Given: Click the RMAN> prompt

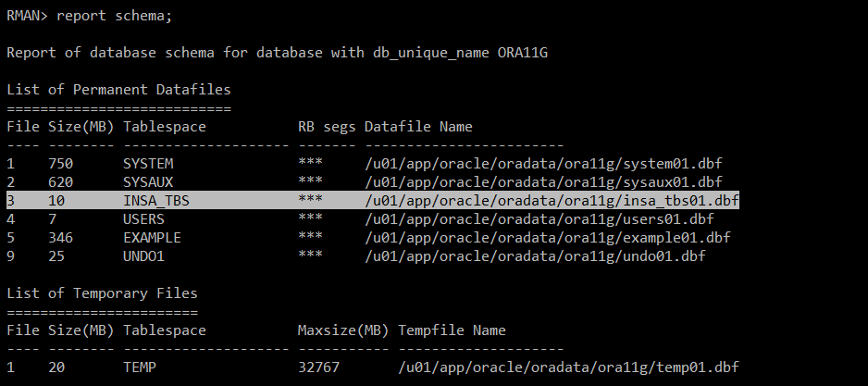Looking at the screenshot, I should click(x=28, y=16).
